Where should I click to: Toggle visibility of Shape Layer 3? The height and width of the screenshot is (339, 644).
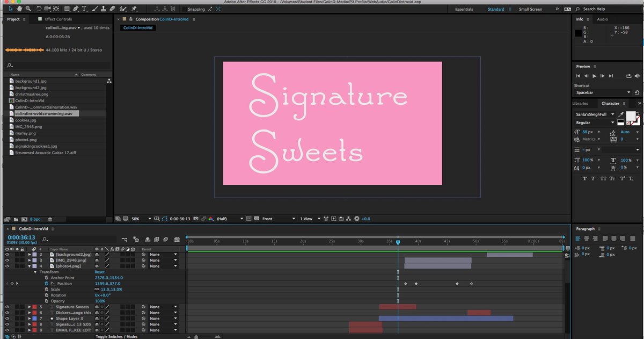tap(7, 319)
